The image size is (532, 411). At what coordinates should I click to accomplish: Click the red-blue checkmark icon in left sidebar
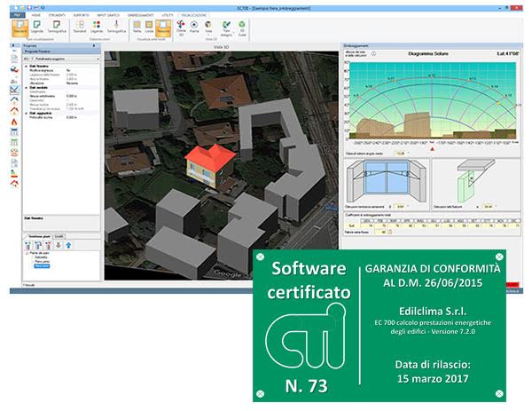(14, 69)
